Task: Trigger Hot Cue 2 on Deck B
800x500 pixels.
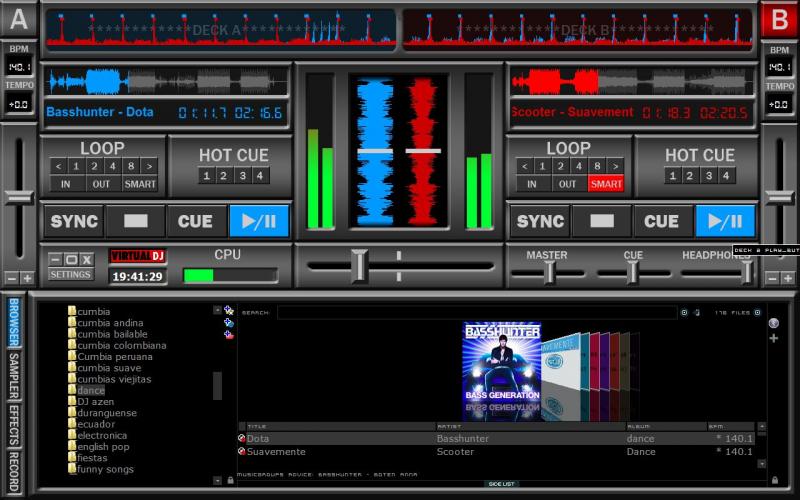Action: tap(690, 176)
